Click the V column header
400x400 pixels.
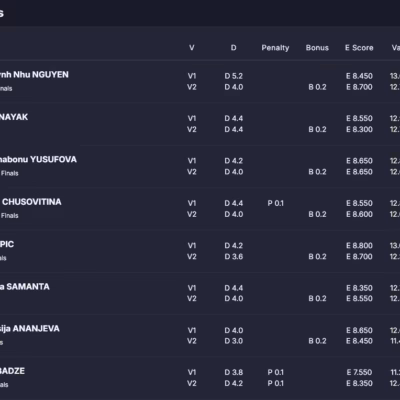coord(192,48)
